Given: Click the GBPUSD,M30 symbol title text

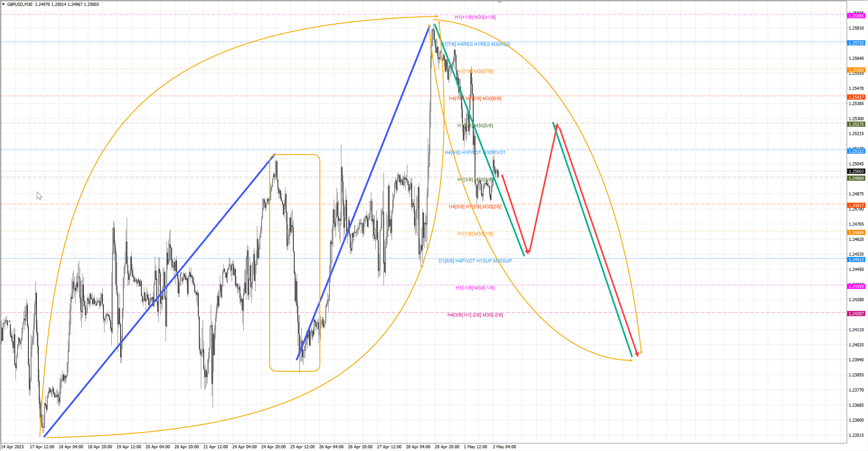Looking at the screenshot, I should point(19,4).
